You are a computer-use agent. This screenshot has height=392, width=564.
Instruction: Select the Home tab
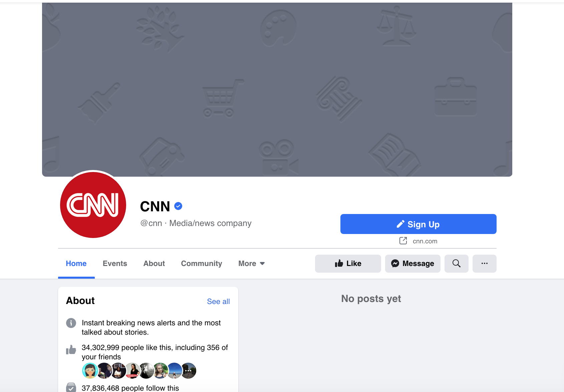76,263
